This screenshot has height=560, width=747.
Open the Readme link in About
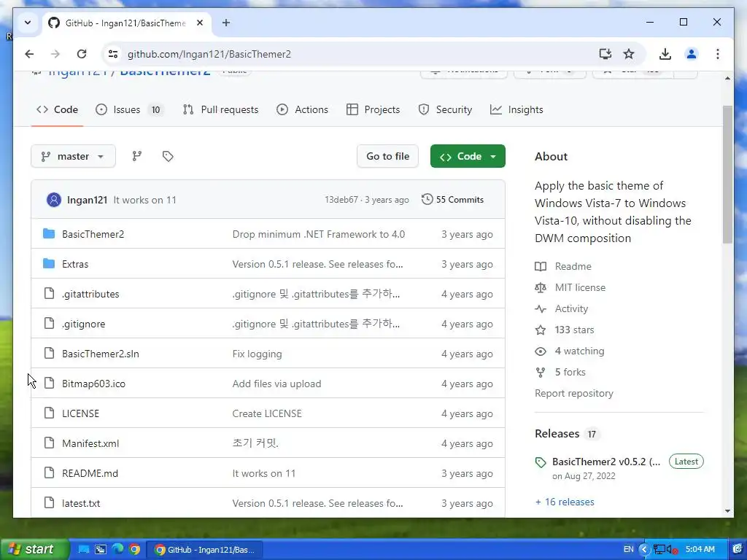coord(563,266)
